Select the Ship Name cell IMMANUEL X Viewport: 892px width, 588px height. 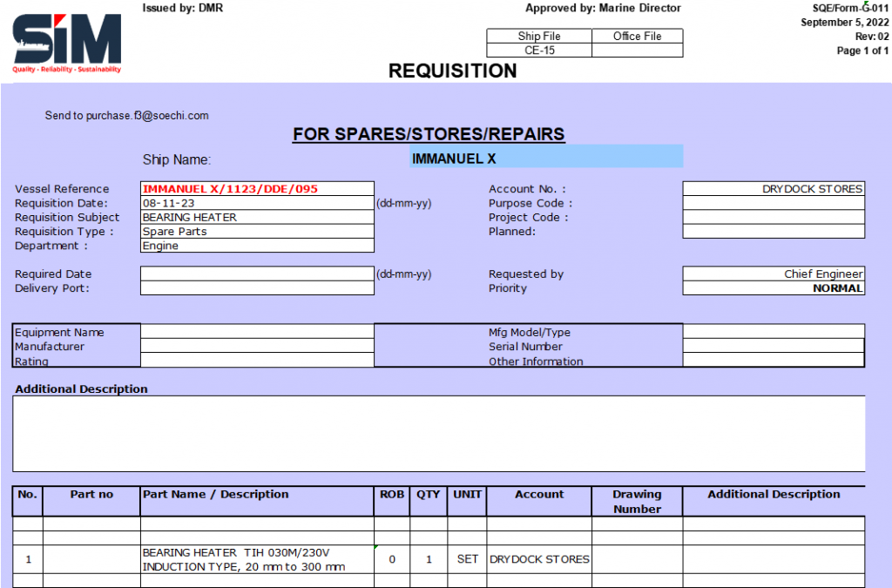pos(546,158)
